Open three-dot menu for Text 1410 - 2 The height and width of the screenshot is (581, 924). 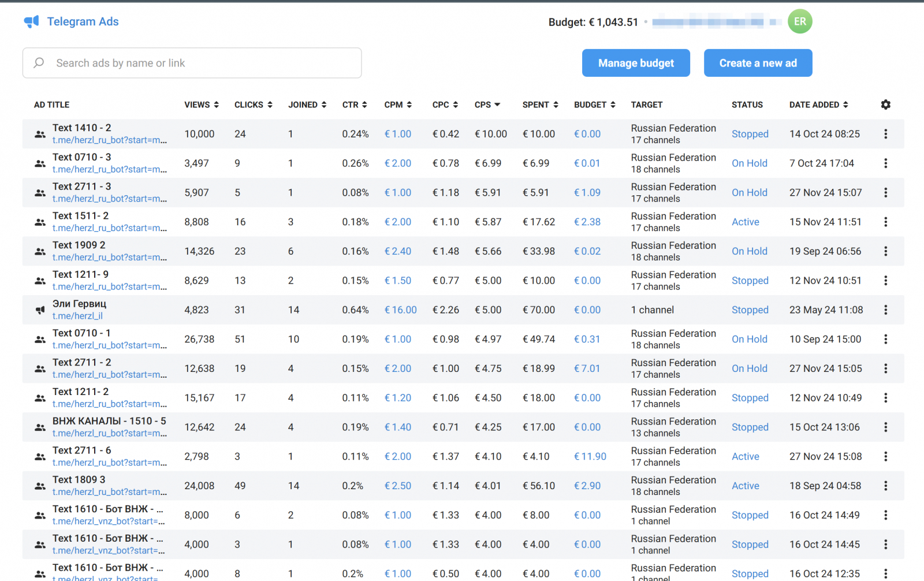(x=885, y=134)
